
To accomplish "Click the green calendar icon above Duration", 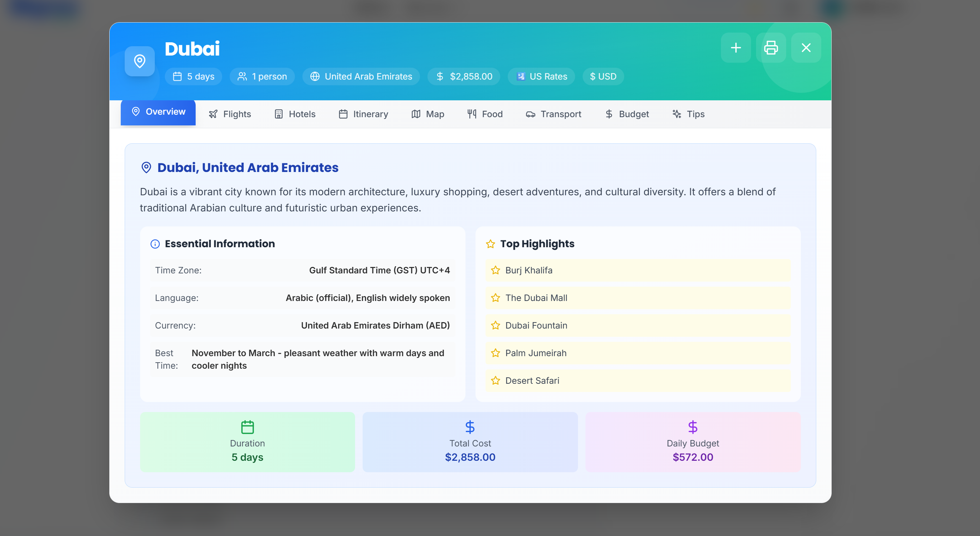I will pyautogui.click(x=247, y=427).
